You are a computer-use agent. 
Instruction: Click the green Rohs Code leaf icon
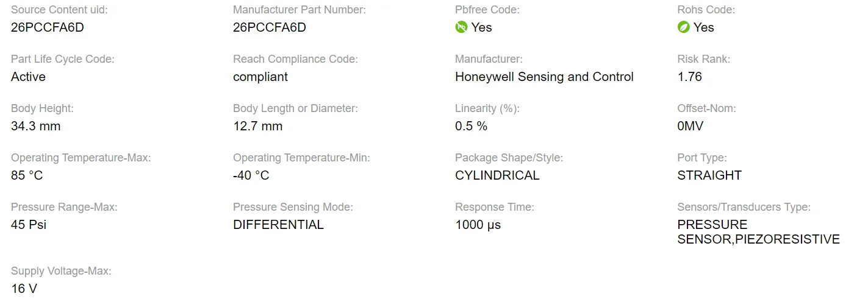coord(683,27)
